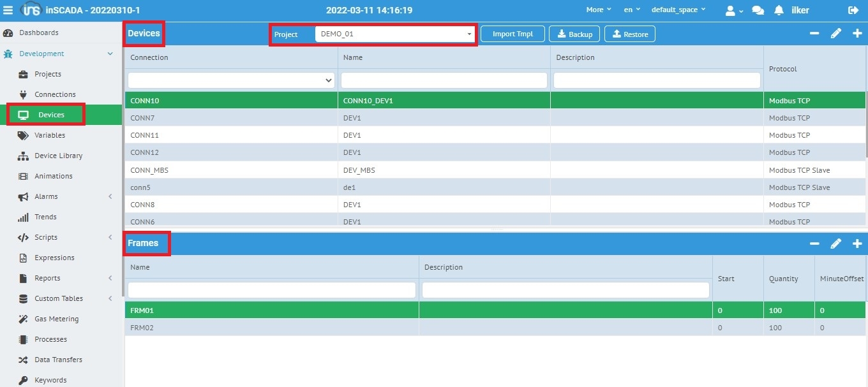
Task: Click the logout icon
Action: tap(853, 10)
